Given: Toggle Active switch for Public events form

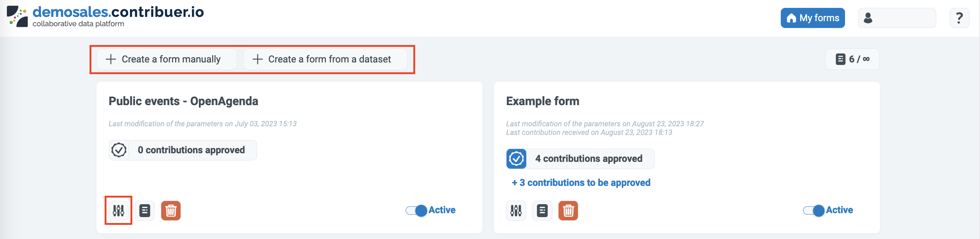Looking at the screenshot, I should pyautogui.click(x=416, y=210).
